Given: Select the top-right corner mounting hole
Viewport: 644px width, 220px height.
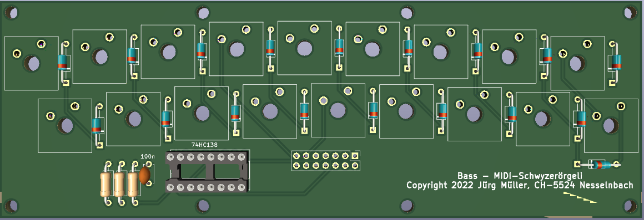Looking at the screenshot, I should click(631, 13).
